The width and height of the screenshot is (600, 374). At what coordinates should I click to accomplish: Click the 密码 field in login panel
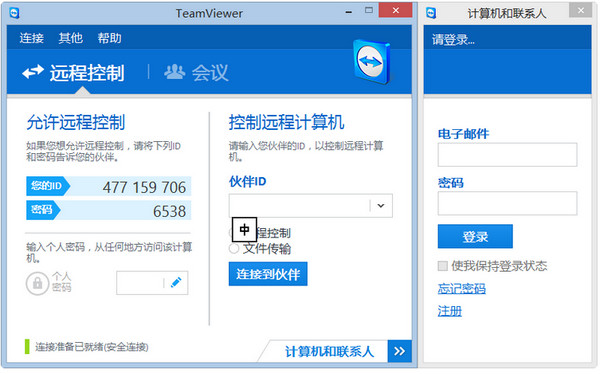tap(507, 203)
